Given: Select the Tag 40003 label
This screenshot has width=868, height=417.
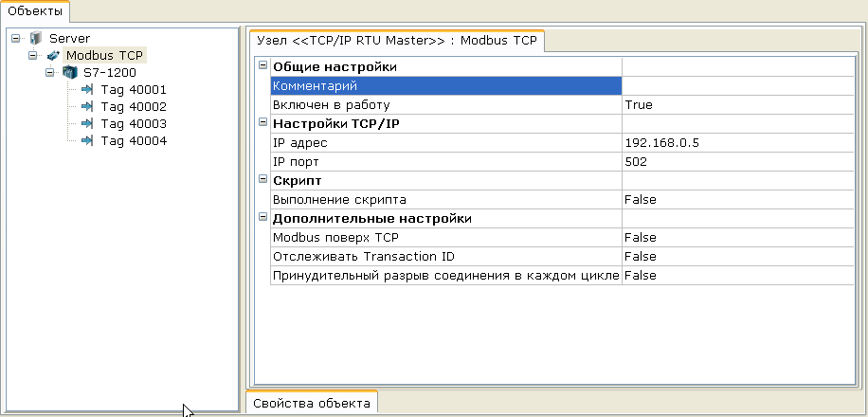Looking at the screenshot, I should pos(134,124).
